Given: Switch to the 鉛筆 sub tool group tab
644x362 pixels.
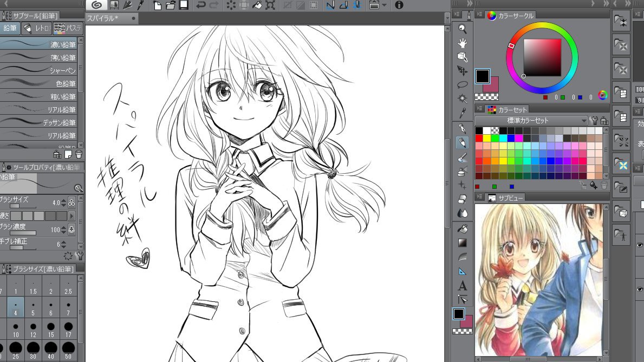Looking at the screenshot, I should pyautogui.click(x=10, y=28).
